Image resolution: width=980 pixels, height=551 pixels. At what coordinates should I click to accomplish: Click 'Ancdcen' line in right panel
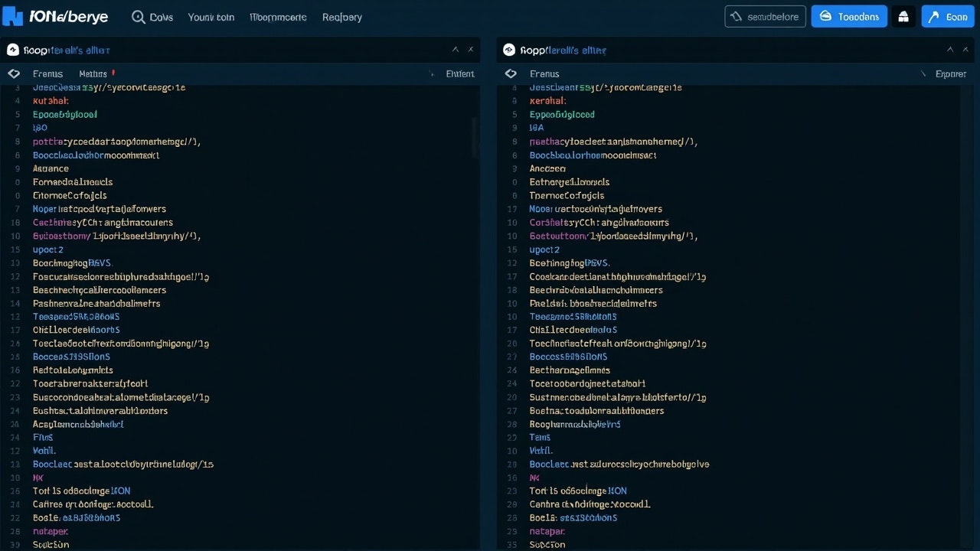[x=548, y=168]
